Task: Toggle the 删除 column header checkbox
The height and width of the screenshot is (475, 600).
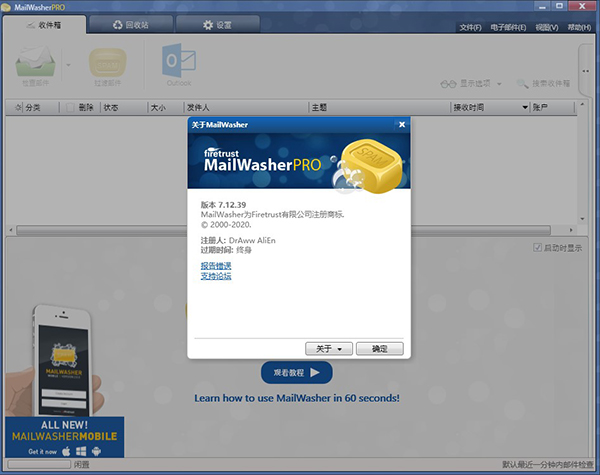Action: click(70, 108)
